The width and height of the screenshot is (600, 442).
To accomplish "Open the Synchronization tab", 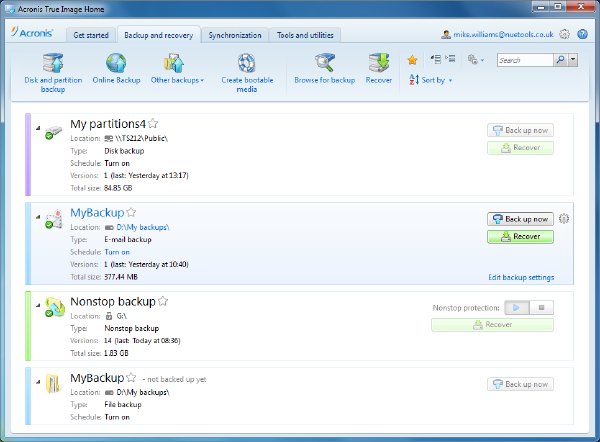I will tap(235, 35).
